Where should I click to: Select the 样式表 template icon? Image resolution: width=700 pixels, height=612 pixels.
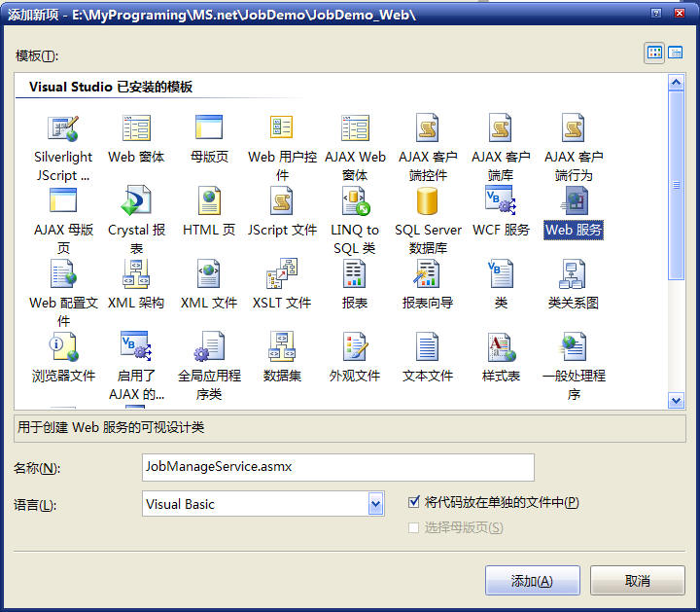pos(502,346)
